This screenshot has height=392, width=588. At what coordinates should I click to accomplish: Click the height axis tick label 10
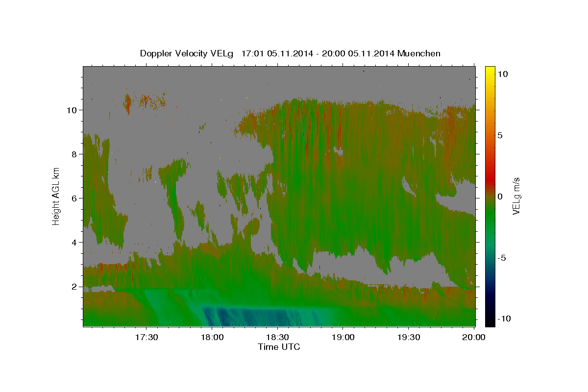(x=73, y=110)
